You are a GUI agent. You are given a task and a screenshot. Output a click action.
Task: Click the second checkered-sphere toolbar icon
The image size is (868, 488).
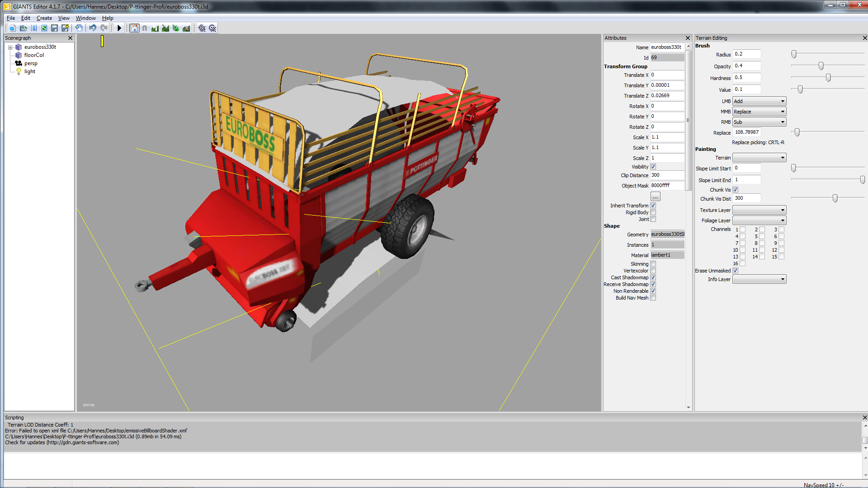coord(212,28)
